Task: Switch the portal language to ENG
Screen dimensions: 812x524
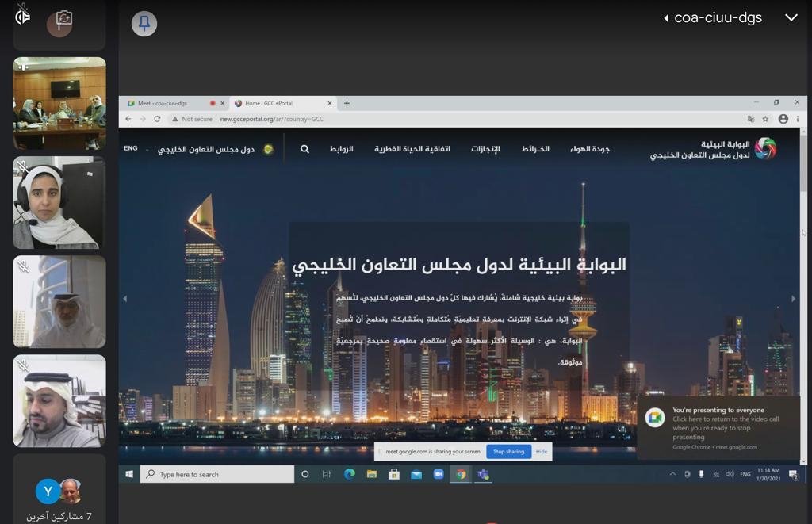Action: tap(129, 148)
